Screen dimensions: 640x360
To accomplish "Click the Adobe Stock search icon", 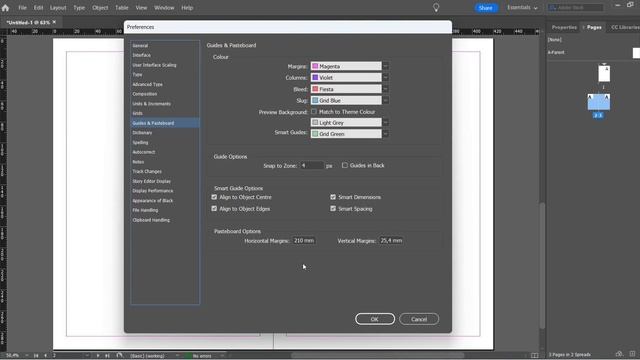I will coord(553,7).
